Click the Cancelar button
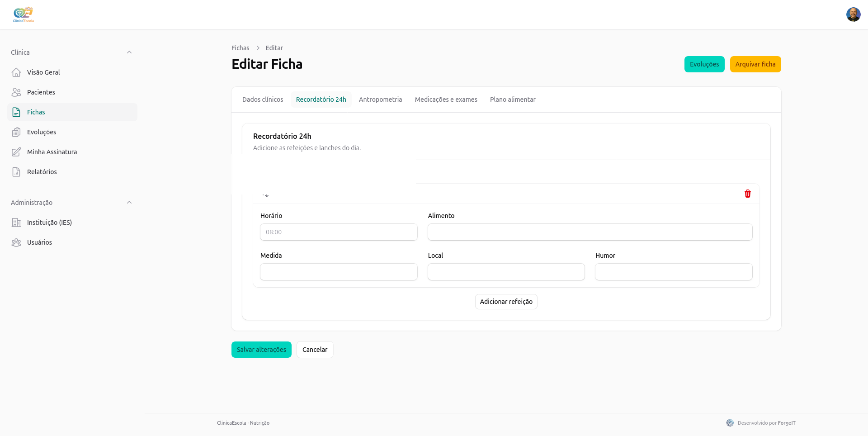The width and height of the screenshot is (868, 436). click(315, 350)
